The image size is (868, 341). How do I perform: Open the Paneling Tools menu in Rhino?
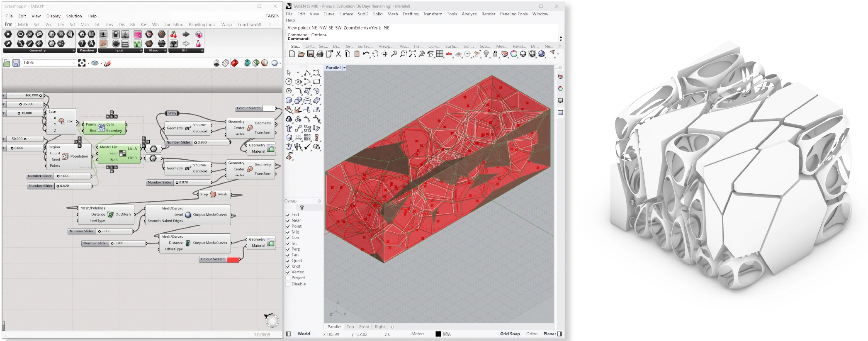pyautogui.click(x=514, y=14)
